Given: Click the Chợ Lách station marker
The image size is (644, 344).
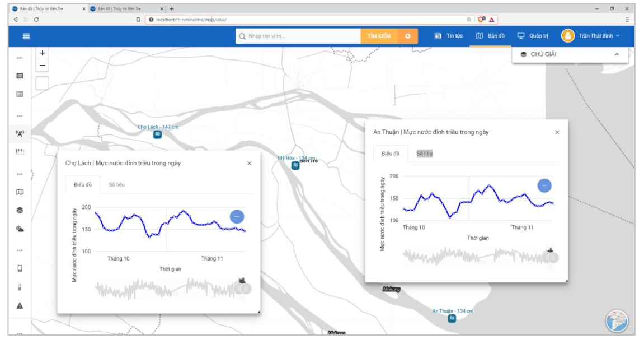Looking at the screenshot, I should click(158, 134).
